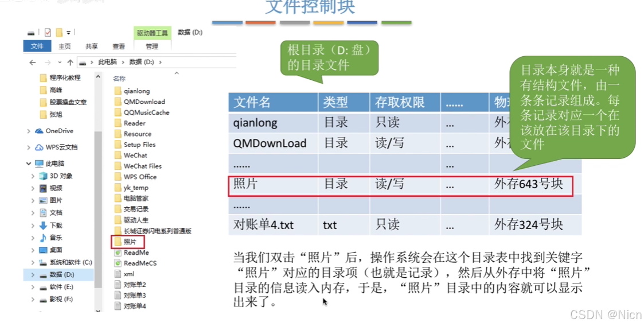Image resolution: width=644 pixels, height=326 pixels.
Task: Go up one level with the Up arrow
Action: (70, 63)
